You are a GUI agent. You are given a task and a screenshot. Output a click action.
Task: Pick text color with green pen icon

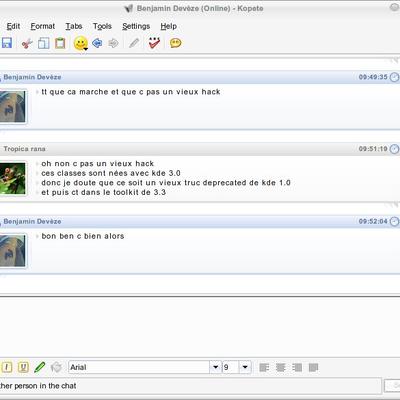pos(40,367)
